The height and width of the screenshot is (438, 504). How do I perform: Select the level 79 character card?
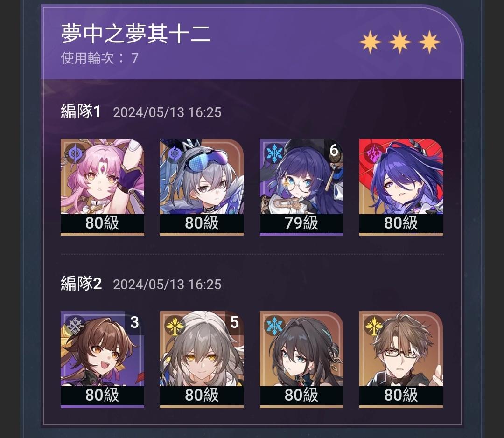pyautogui.click(x=301, y=187)
